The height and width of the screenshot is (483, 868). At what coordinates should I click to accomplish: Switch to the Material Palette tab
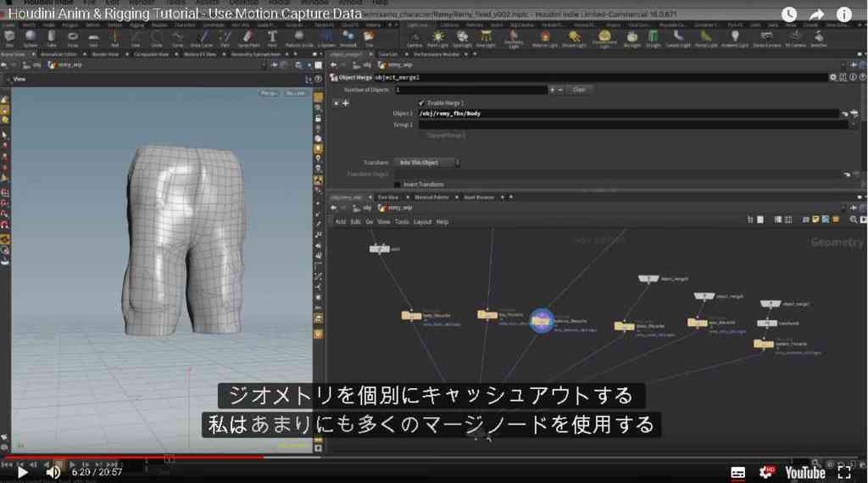pyautogui.click(x=431, y=197)
